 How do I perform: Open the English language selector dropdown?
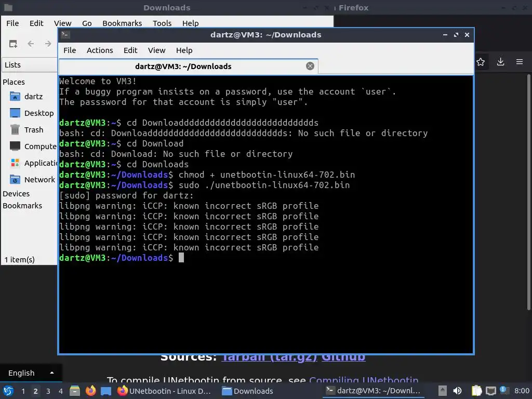coord(31,373)
